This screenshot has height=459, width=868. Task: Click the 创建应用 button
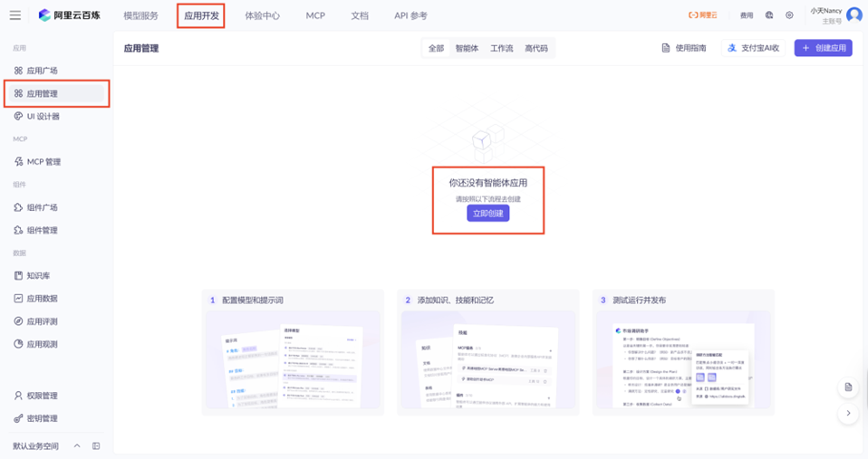pyautogui.click(x=824, y=48)
